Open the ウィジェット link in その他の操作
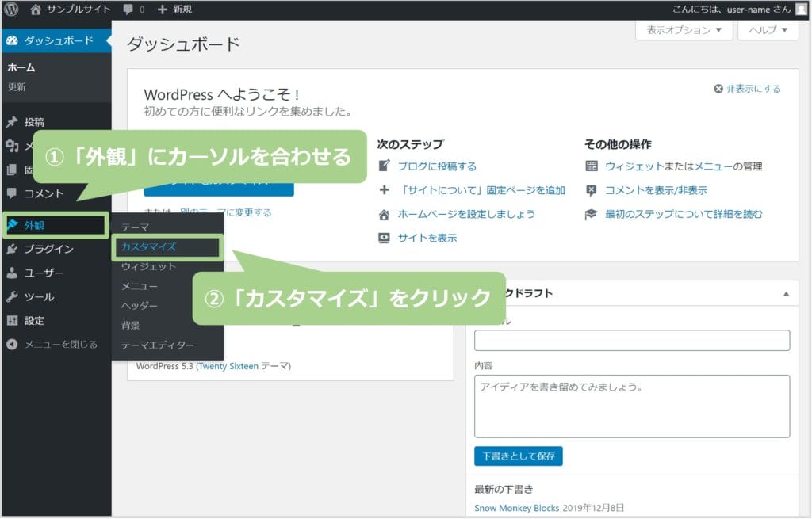Screen dimensions: 812x519 coord(634,166)
